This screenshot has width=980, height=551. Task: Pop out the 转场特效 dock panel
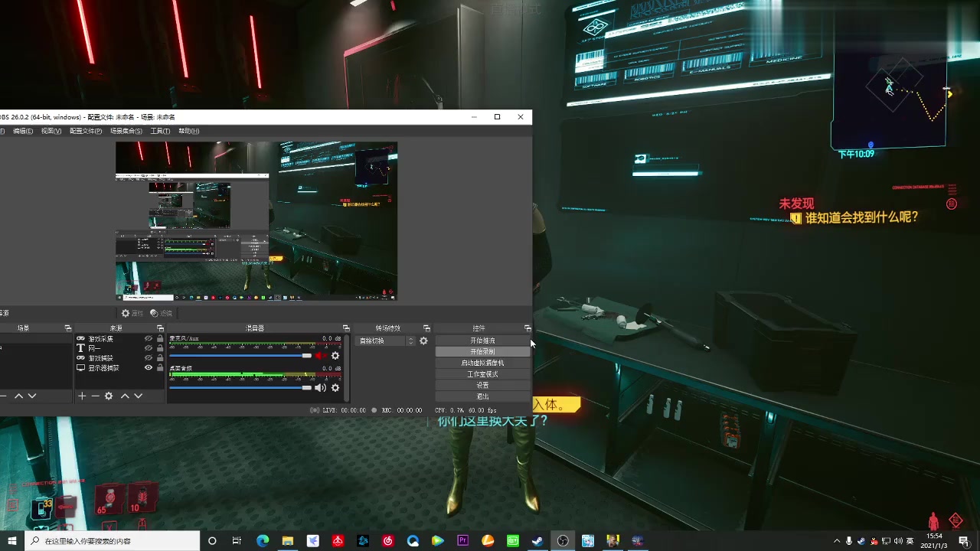pos(426,328)
